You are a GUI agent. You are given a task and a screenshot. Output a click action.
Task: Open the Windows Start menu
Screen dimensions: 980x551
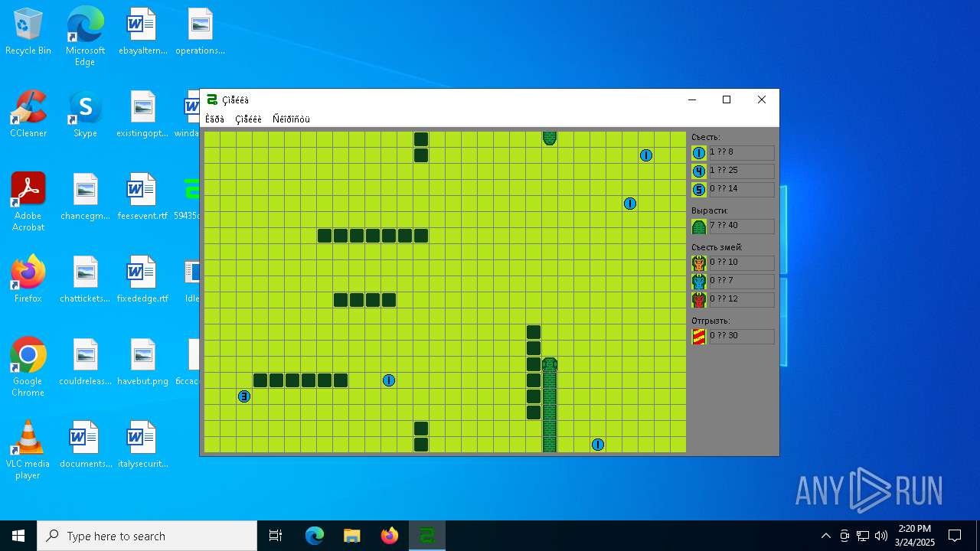click(18, 536)
